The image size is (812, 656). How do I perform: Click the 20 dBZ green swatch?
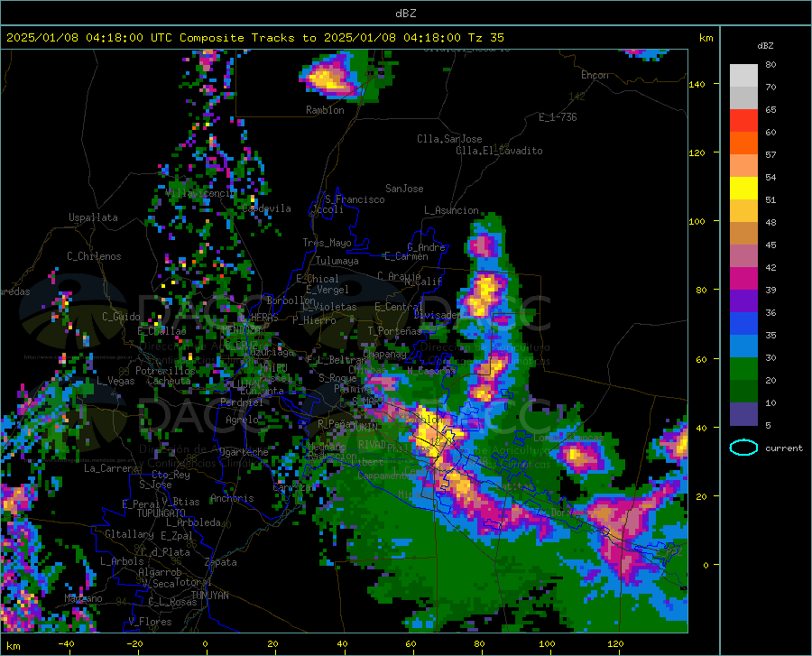(743, 369)
